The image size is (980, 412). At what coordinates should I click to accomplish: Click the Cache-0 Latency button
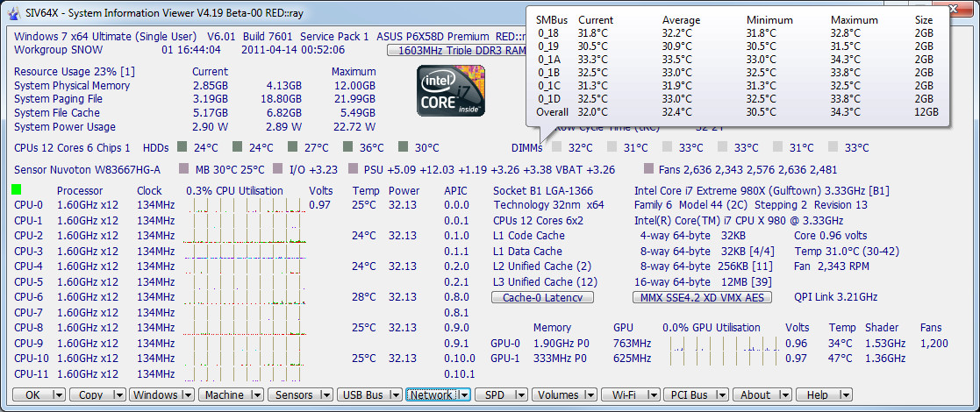(x=542, y=298)
